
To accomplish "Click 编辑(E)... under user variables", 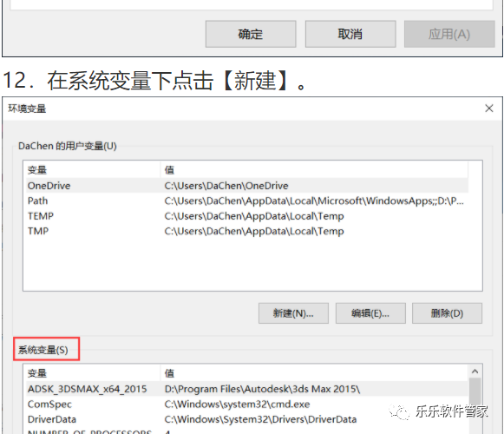I will [x=370, y=313].
